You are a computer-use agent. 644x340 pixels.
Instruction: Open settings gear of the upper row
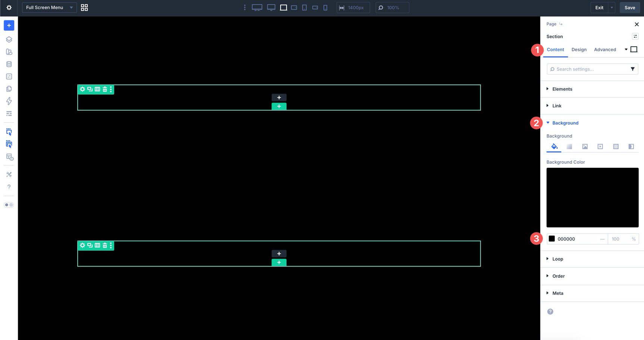pos(82,89)
